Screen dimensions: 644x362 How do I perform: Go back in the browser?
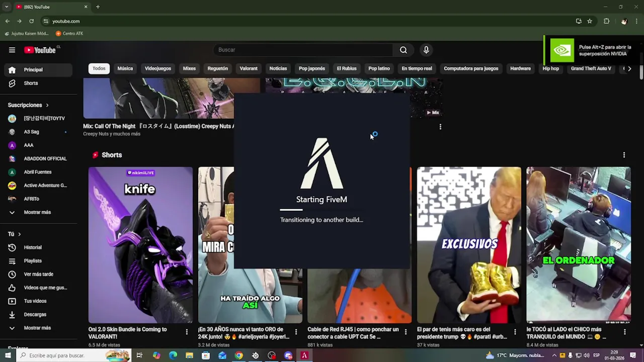[7, 21]
